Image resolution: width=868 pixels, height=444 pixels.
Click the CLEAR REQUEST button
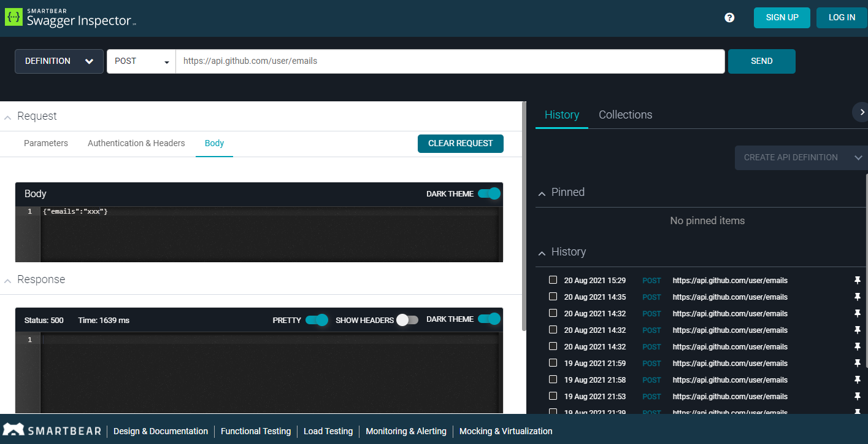[x=461, y=144]
